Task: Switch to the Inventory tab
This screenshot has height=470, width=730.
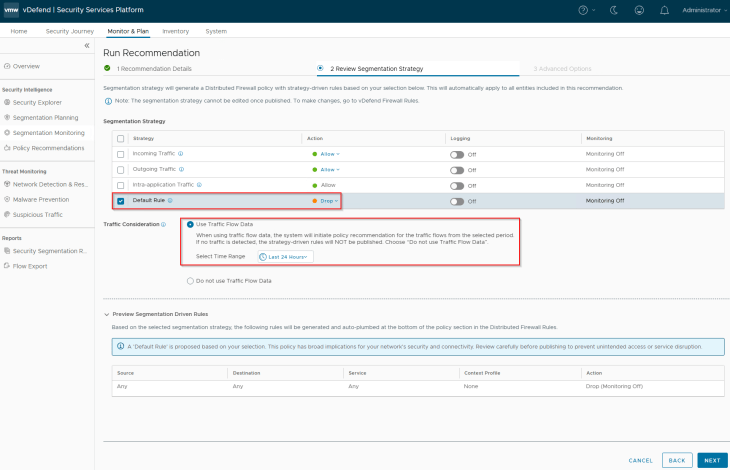Action: point(175,31)
